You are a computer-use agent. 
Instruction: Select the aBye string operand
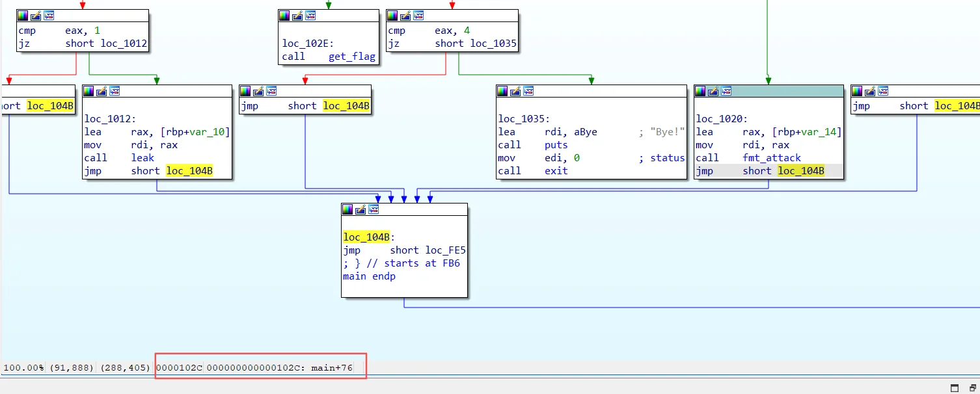coord(584,132)
